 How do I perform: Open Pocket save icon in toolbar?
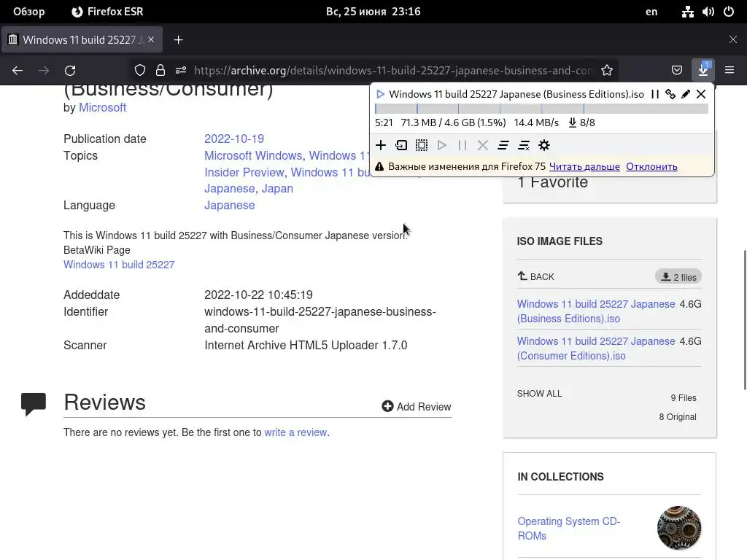pos(677,70)
